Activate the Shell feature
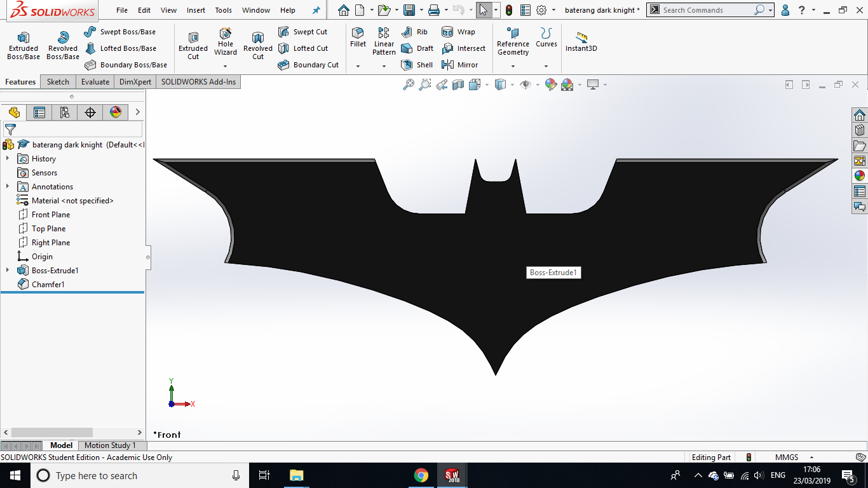 [417, 65]
